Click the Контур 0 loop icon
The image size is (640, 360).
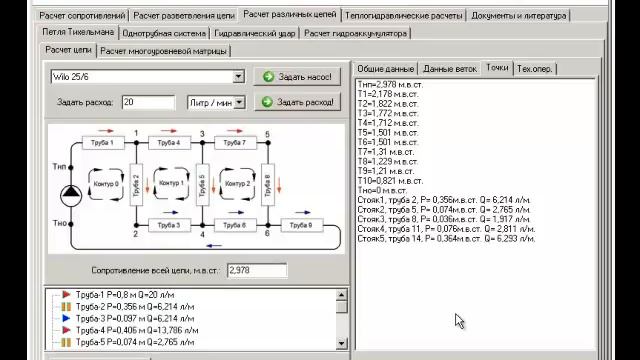[106, 184]
